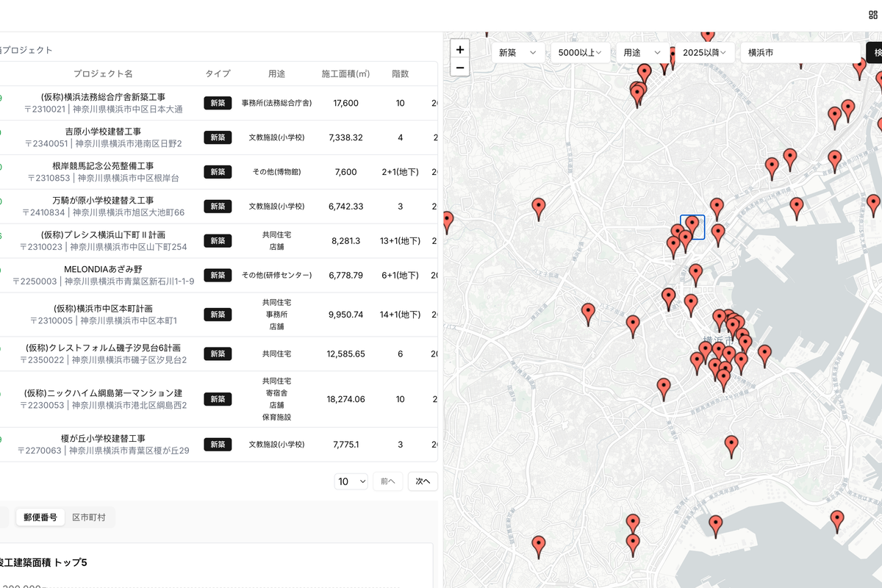
Task: Switch to the 区市町村 tab
Action: (89, 517)
